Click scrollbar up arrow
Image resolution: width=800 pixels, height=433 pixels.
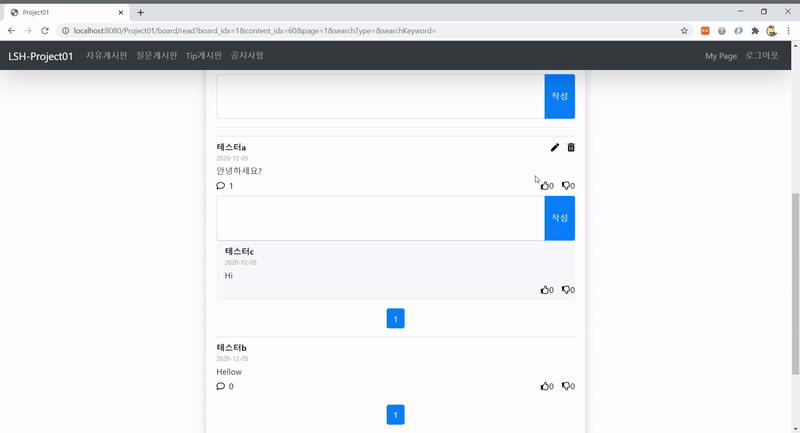pos(795,46)
